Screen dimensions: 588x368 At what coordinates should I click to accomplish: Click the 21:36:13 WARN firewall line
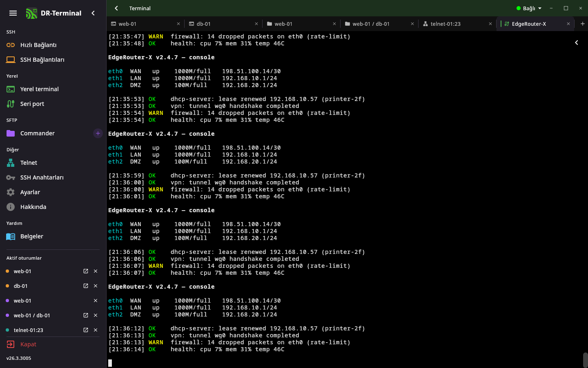tap(229, 342)
